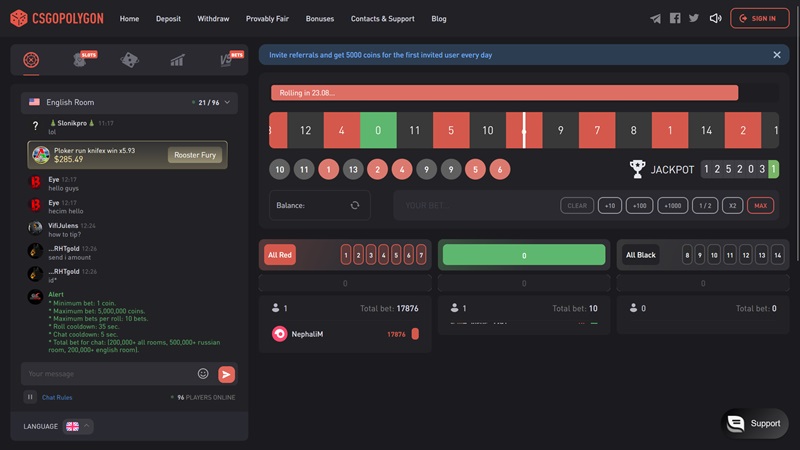Add 100 with the +100 button

point(639,206)
